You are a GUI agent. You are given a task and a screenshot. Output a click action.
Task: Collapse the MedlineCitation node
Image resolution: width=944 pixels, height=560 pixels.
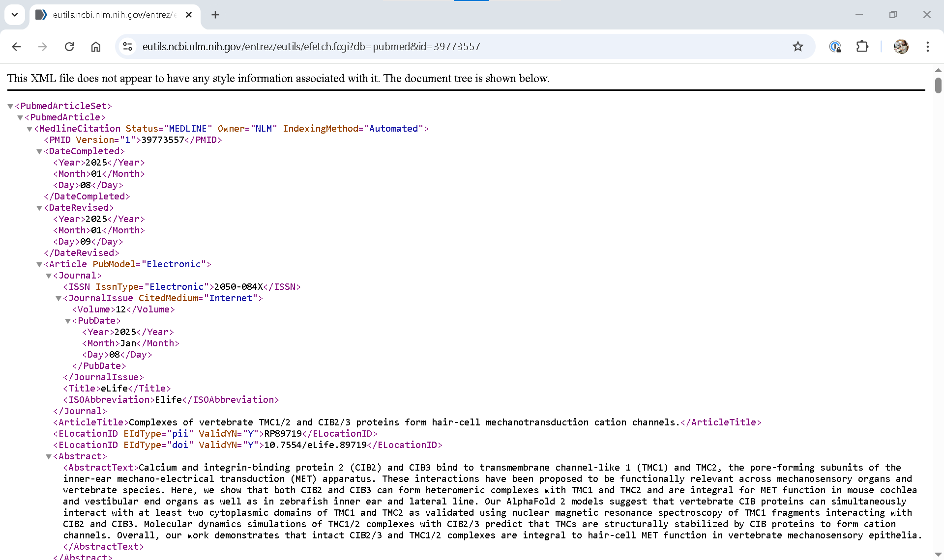pos(29,129)
